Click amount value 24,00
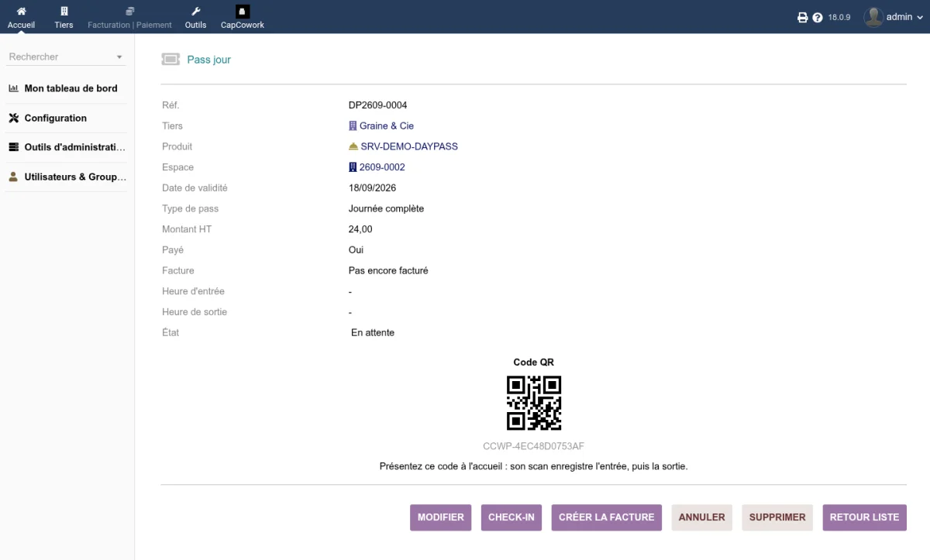 tap(360, 229)
